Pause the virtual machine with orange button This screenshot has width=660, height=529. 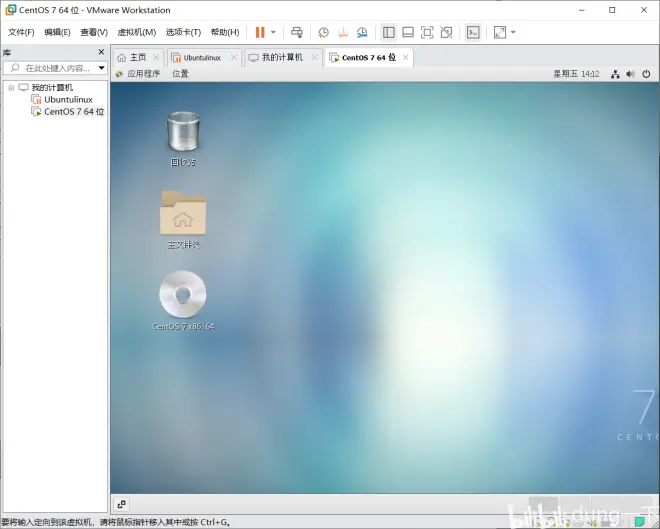click(260, 32)
